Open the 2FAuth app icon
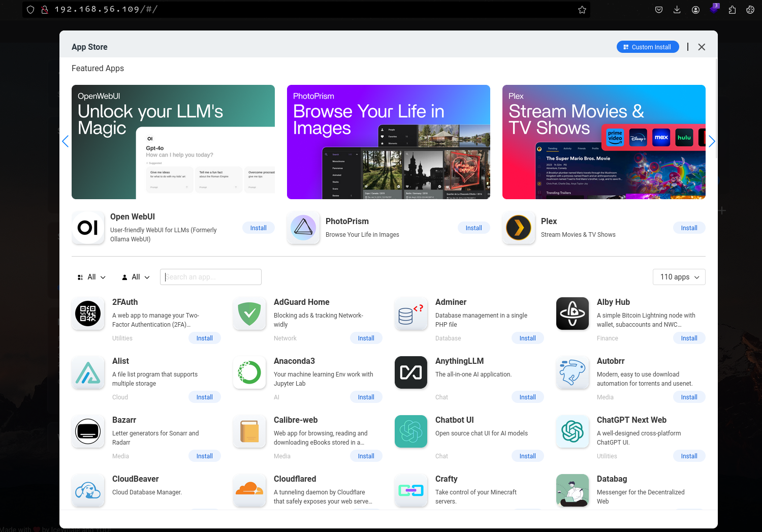The height and width of the screenshot is (532, 762). pyautogui.click(x=88, y=314)
